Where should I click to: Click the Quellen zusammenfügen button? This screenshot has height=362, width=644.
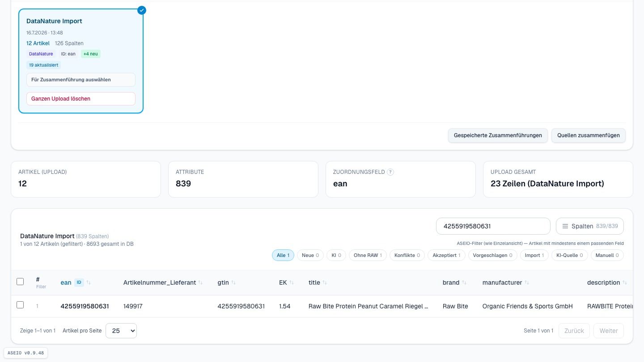(589, 135)
